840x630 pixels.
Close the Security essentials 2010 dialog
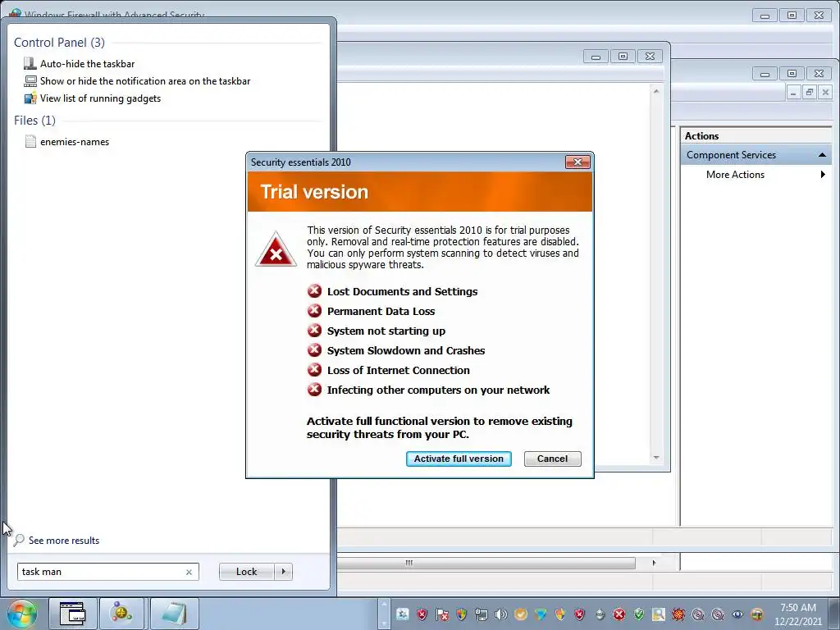tap(577, 162)
